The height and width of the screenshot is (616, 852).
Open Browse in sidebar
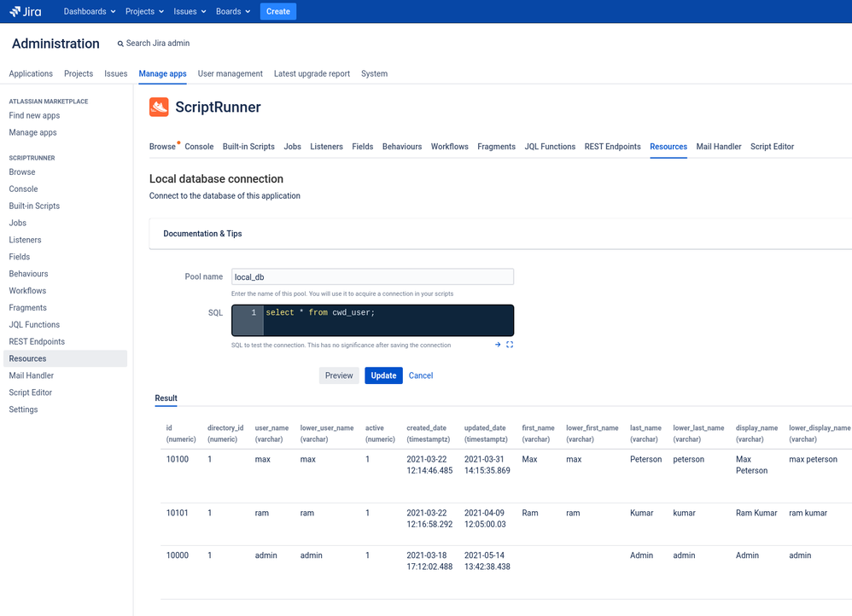tap(21, 172)
